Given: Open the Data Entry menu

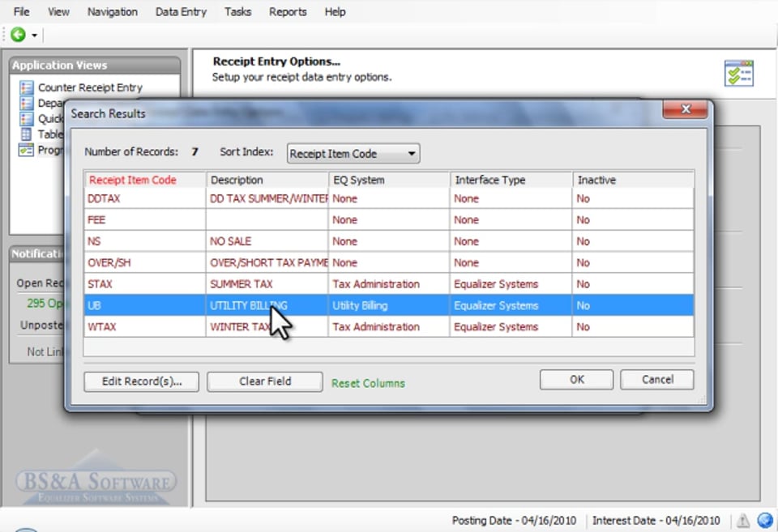Looking at the screenshot, I should [181, 12].
